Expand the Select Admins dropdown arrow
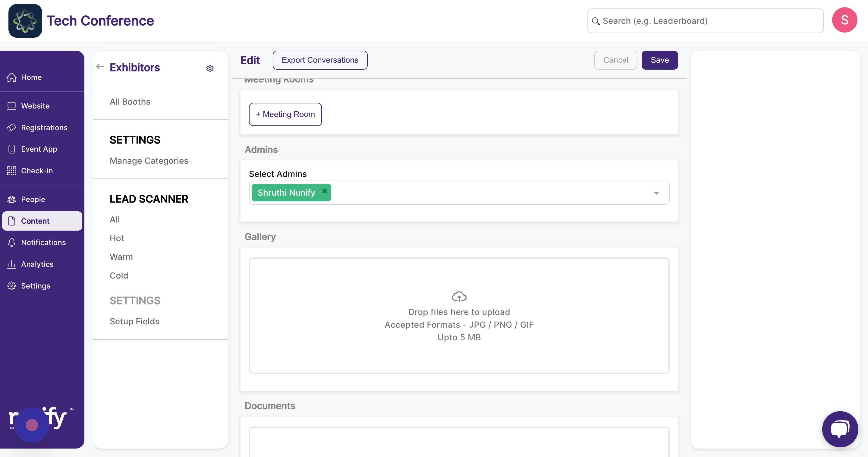 [656, 193]
